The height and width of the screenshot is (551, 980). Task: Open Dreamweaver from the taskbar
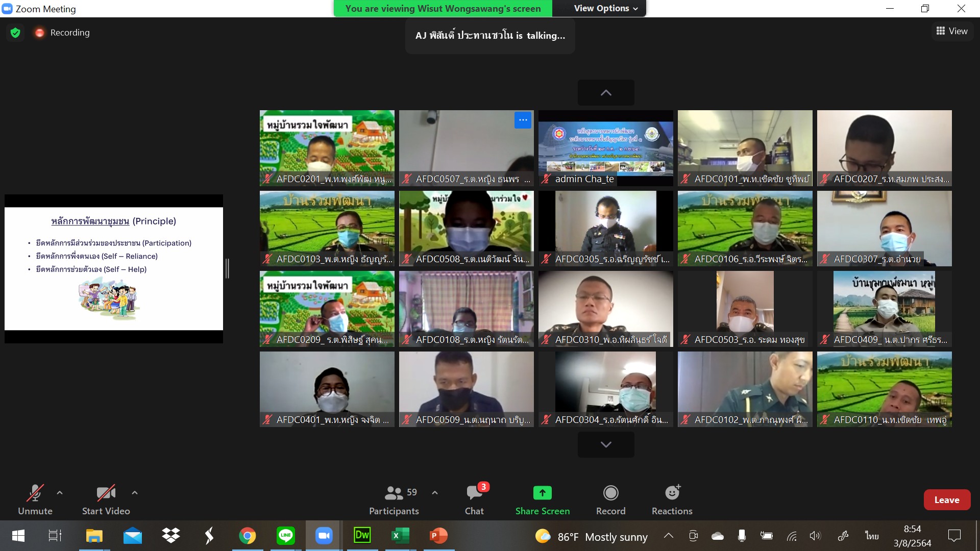click(362, 536)
